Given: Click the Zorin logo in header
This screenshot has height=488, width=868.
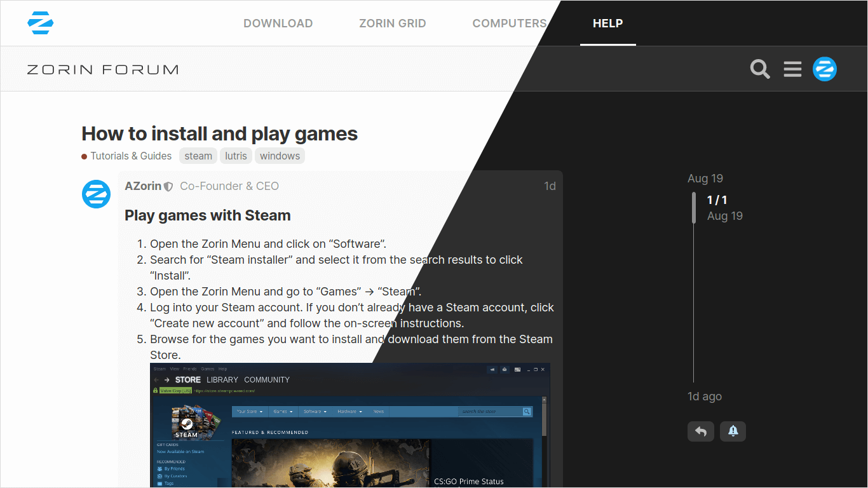Looking at the screenshot, I should [x=40, y=24].
